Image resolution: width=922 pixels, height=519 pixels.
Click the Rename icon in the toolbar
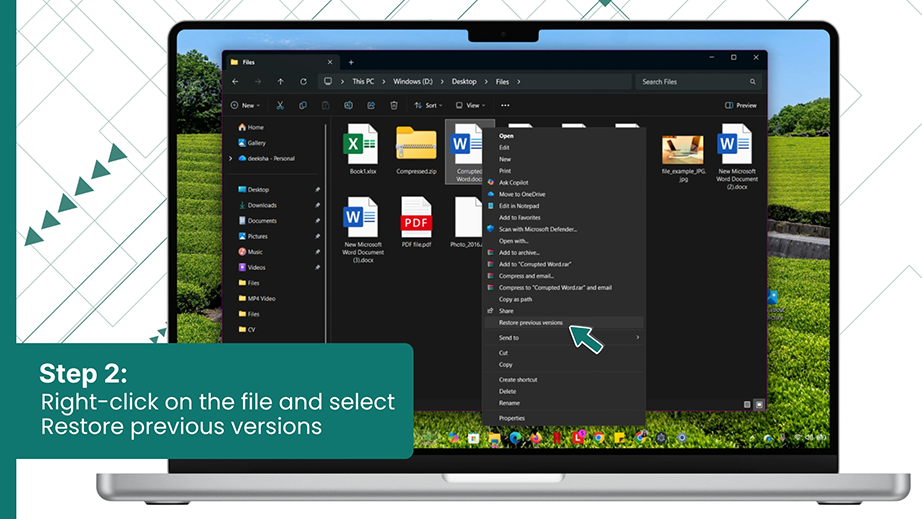(x=348, y=105)
